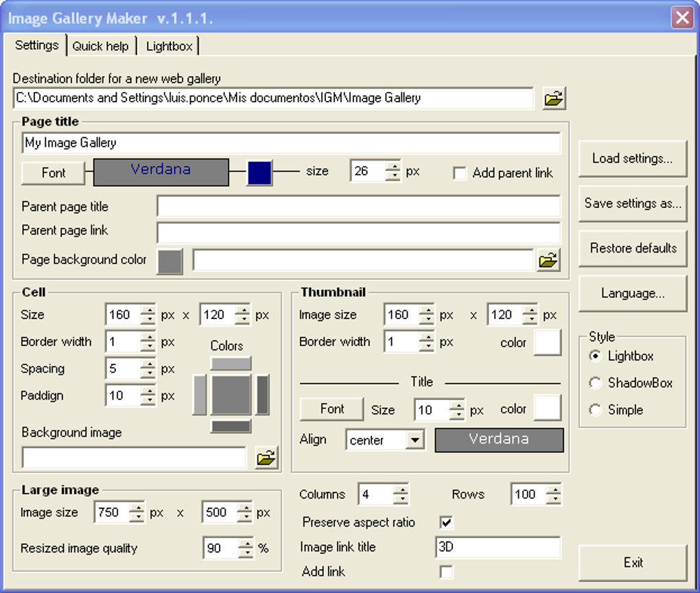Decrease the Rows value
The image size is (700, 593).
coord(556,498)
